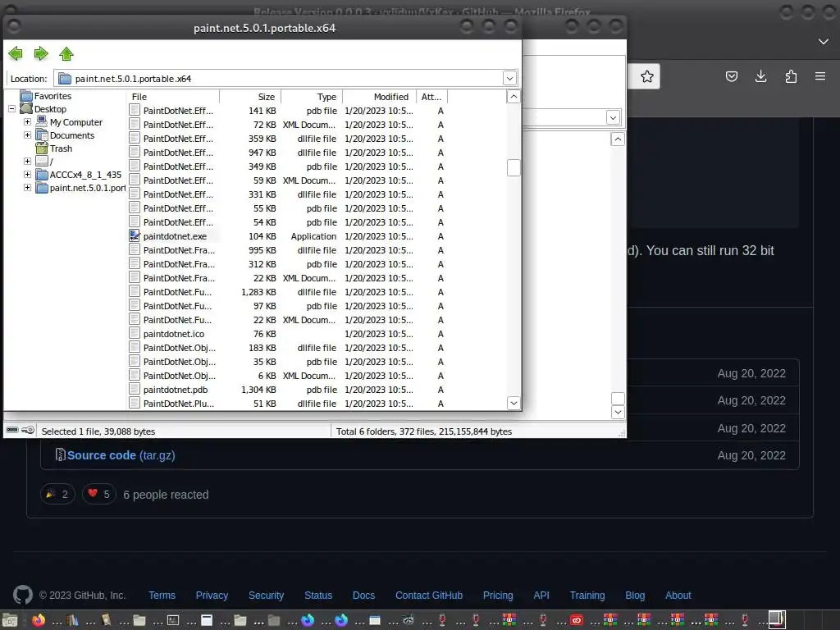
Task: Click the file icon beside paintdotnet.ico
Action: point(135,333)
